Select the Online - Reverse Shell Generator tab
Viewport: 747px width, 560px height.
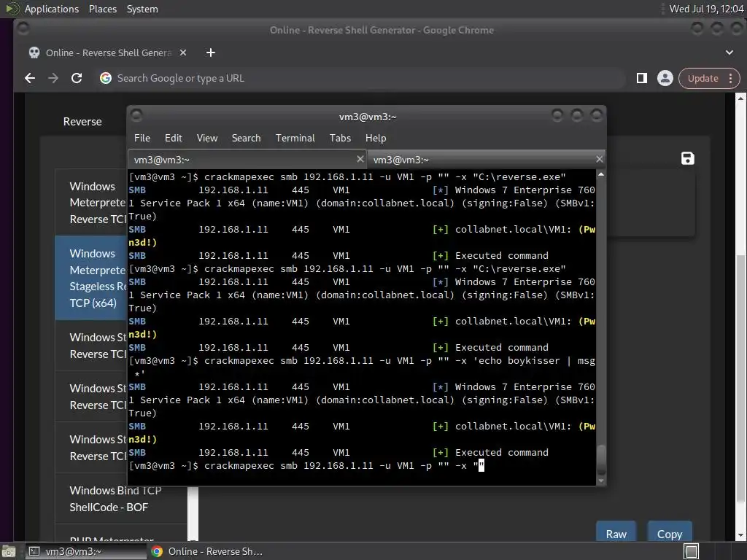click(108, 52)
